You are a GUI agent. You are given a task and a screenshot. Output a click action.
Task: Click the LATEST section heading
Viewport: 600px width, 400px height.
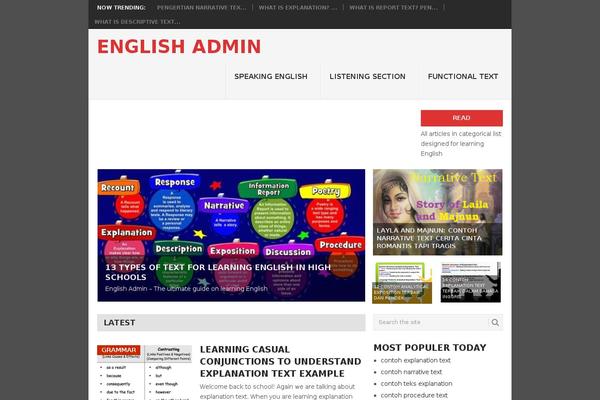tap(119, 323)
